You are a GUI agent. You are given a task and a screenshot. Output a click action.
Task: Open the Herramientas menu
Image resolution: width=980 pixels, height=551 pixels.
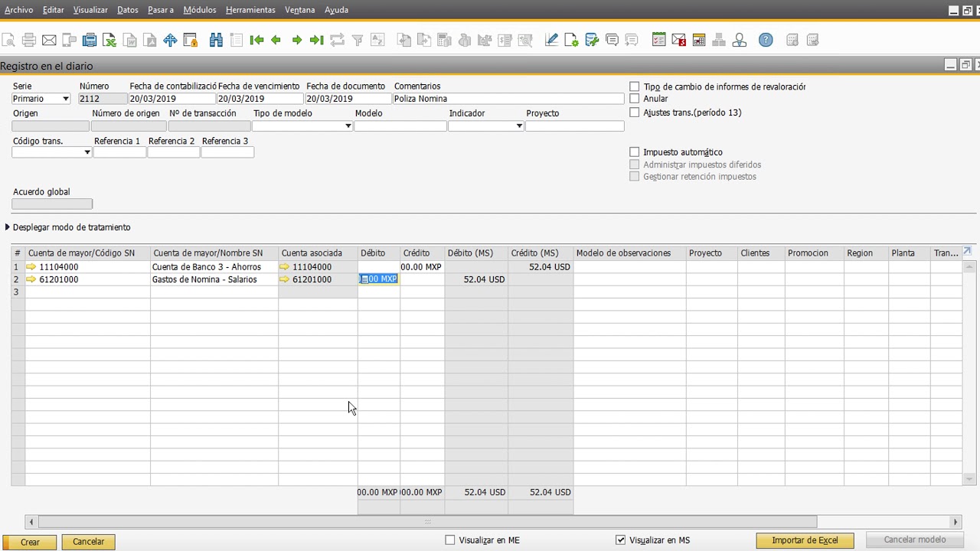click(250, 10)
